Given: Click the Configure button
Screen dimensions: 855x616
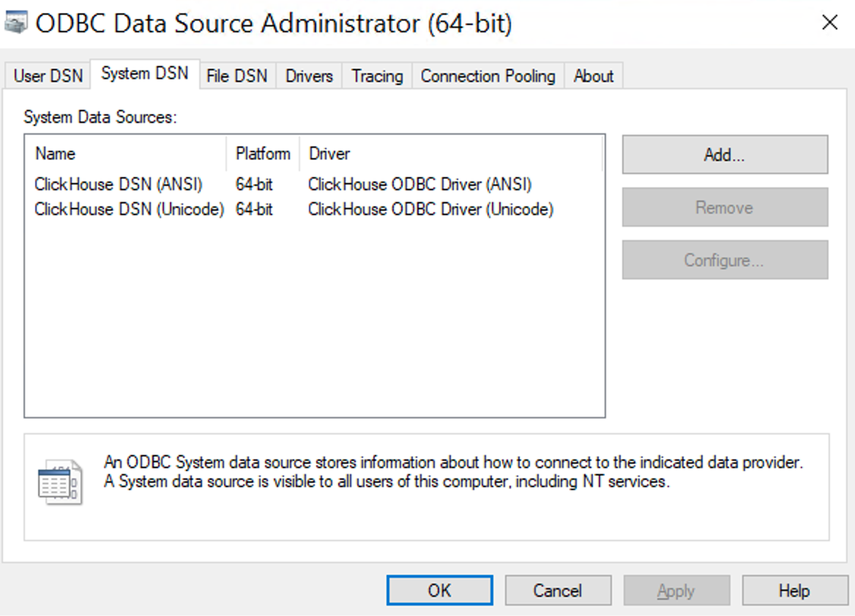Looking at the screenshot, I should [x=724, y=259].
